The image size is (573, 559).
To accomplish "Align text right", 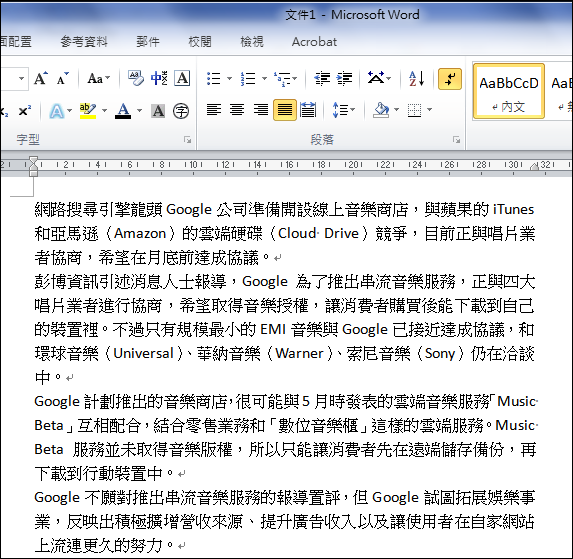I will [x=261, y=109].
